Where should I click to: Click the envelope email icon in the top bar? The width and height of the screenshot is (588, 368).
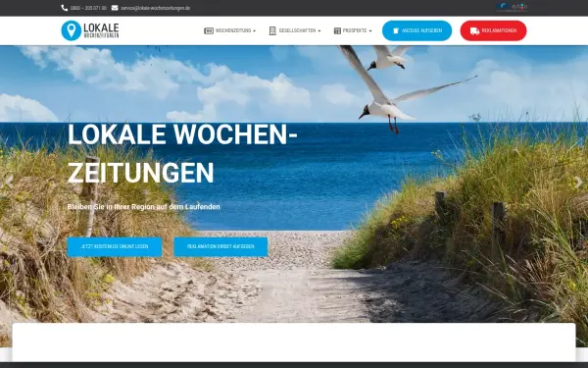pos(115,8)
